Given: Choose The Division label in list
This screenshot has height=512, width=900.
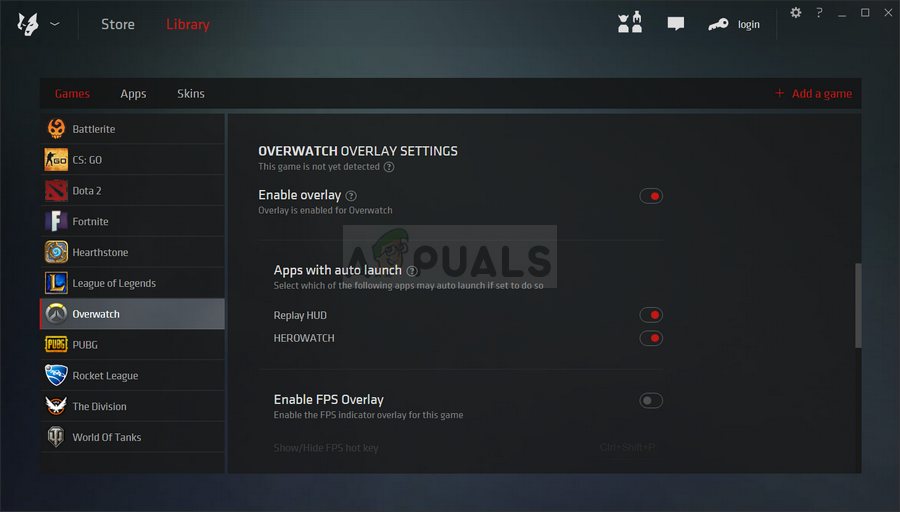Looking at the screenshot, I should coord(99,406).
